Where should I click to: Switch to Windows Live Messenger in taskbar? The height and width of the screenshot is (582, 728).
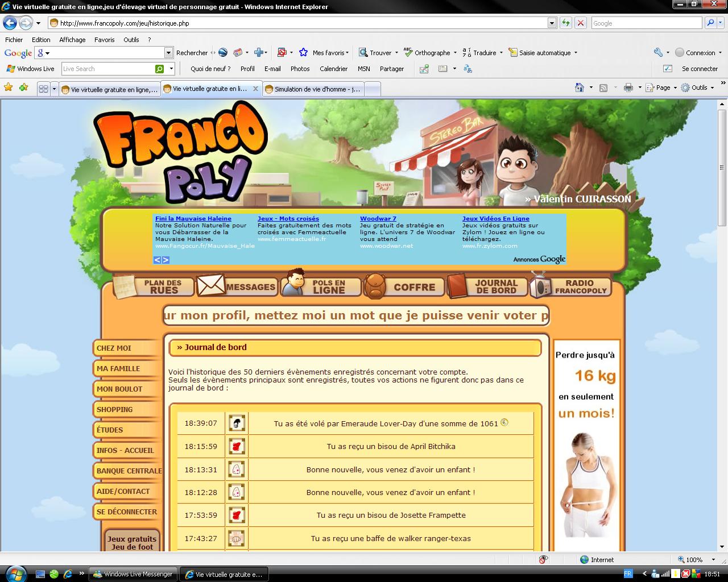point(134,574)
